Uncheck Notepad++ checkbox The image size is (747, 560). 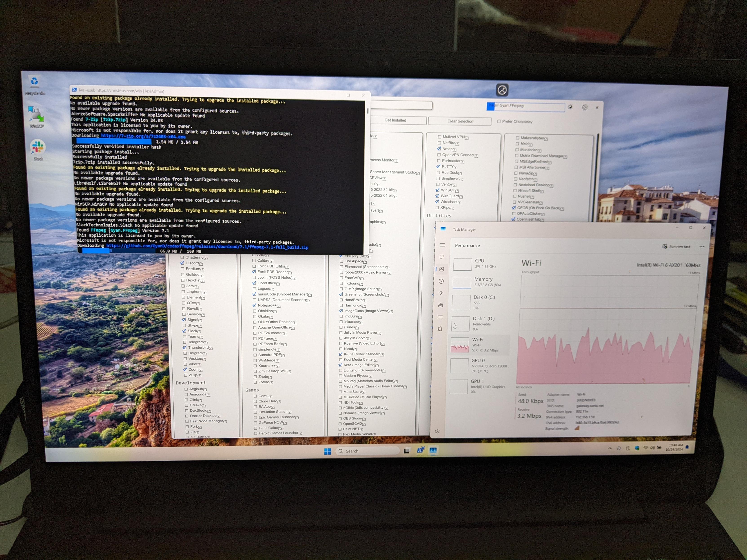point(254,305)
